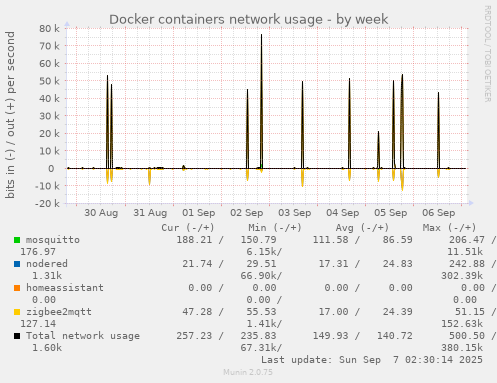Click mosquitto min value '150.79'

[259, 240]
